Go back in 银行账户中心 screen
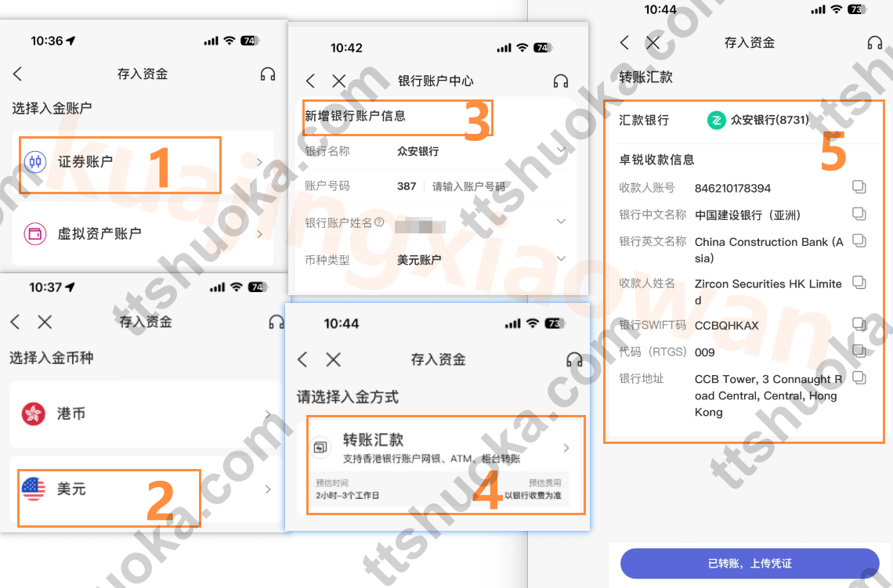 (x=310, y=81)
